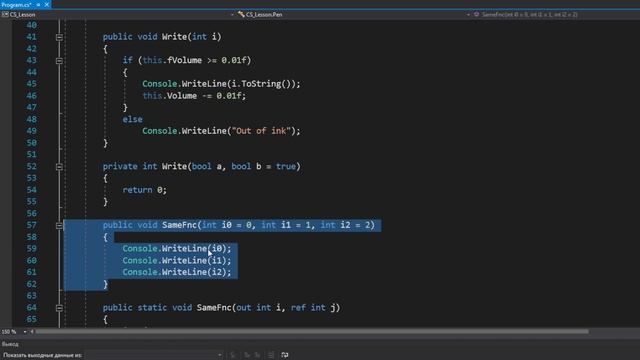The image size is (640, 360).
Task: Click "out int i" parameter on line 64
Action: pos(258,308)
